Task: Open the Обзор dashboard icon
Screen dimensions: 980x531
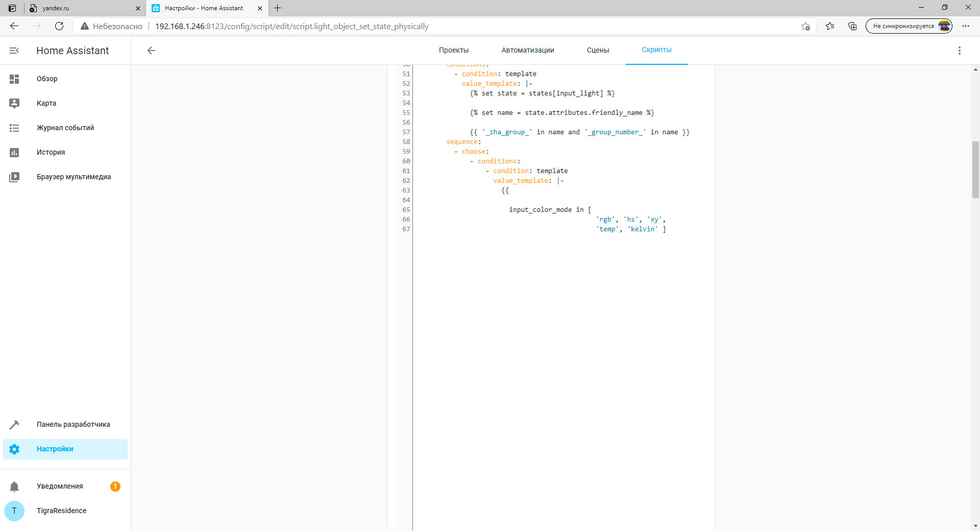Action: point(14,79)
